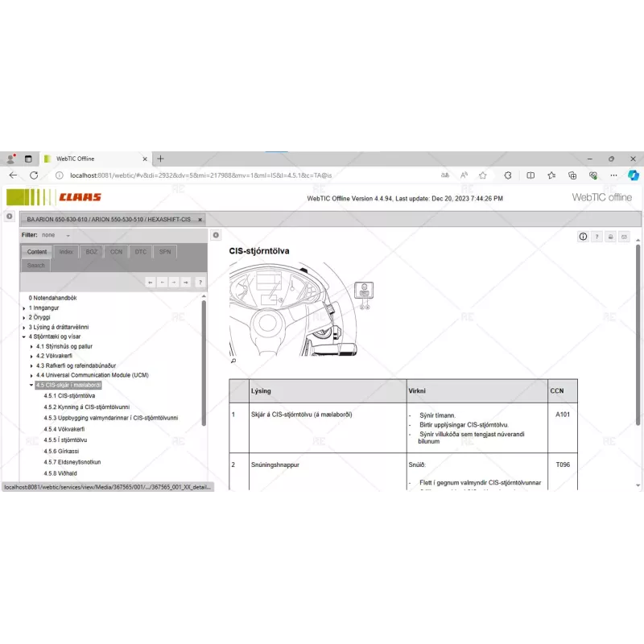
Task: Select the highlighted 4.5 CIS-skjár í mælaborði item
Action: pyautogui.click(x=68, y=385)
